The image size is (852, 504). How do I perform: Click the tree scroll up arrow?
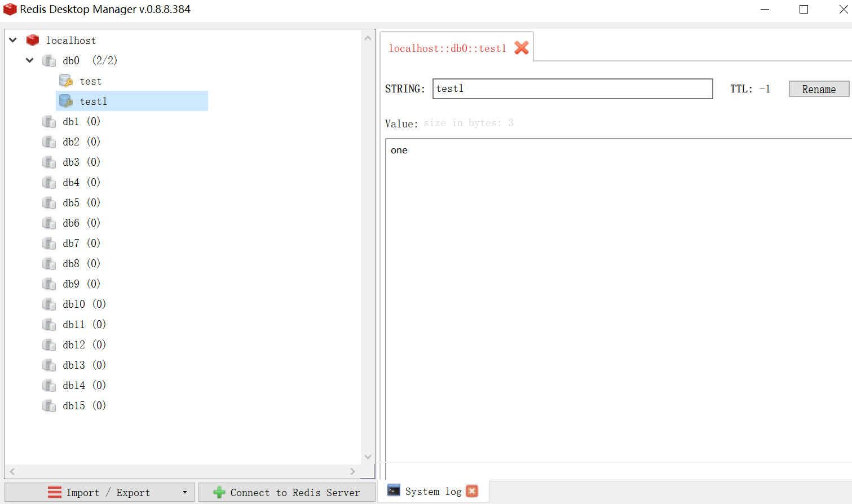click(x=368, y=38)
